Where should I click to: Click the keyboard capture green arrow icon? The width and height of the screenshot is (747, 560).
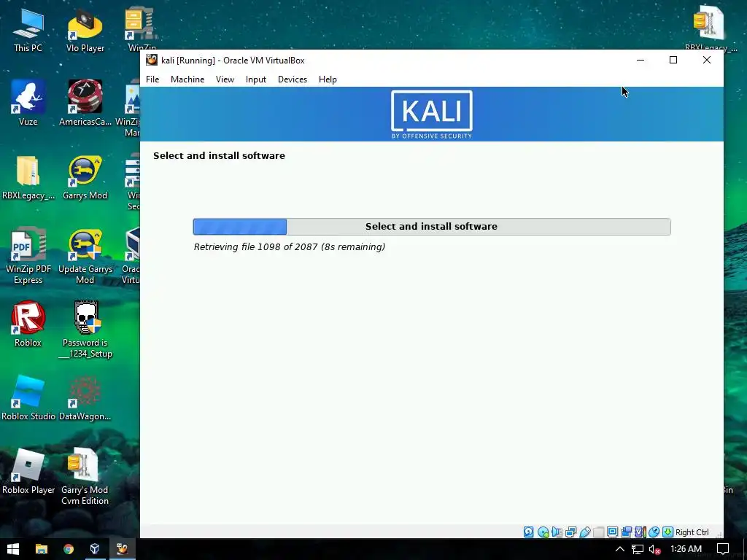668,532
